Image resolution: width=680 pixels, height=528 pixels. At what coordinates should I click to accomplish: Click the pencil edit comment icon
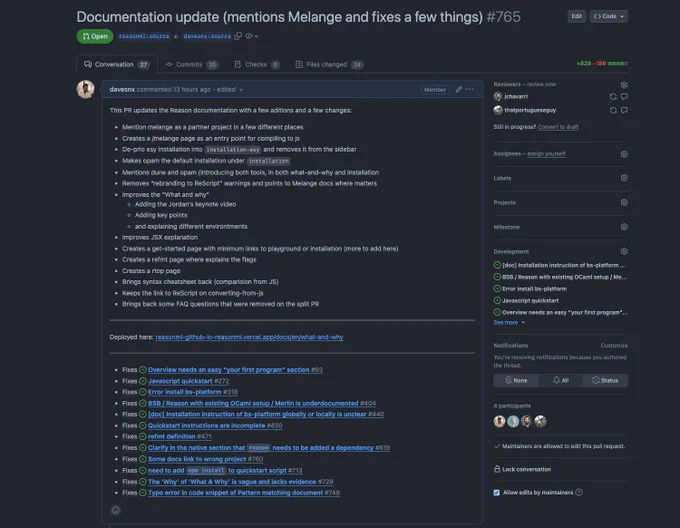pos(458,89)
